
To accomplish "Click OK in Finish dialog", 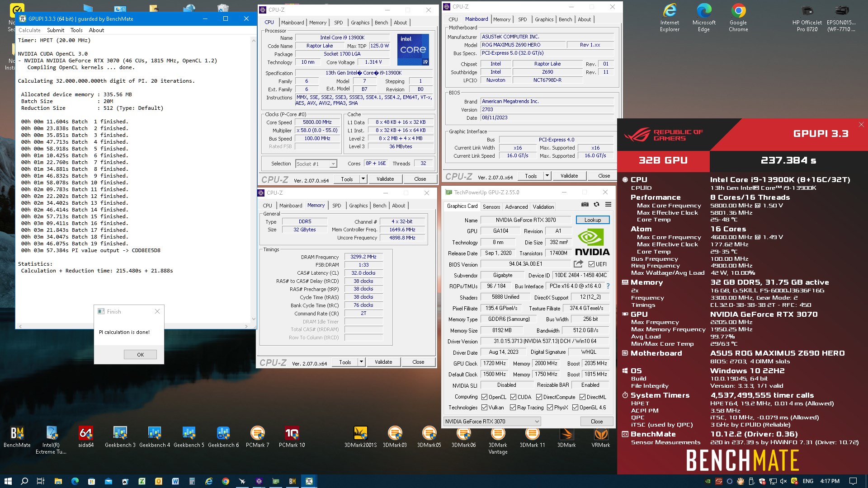I will 140,355.
